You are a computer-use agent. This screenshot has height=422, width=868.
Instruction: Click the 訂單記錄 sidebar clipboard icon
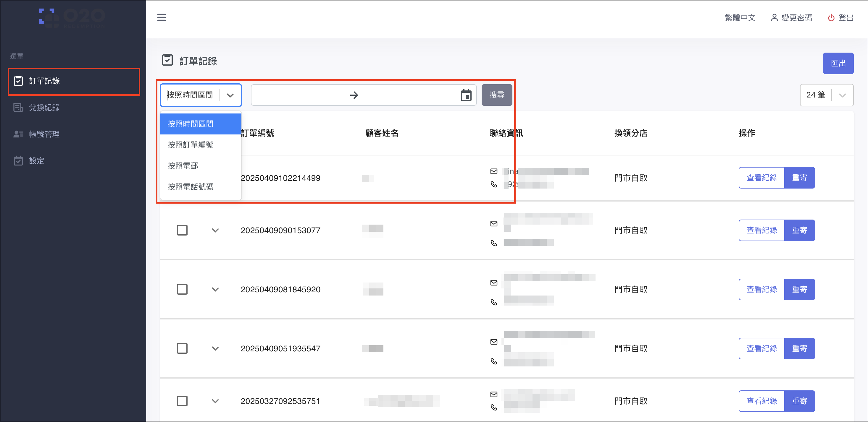point(18,81)
